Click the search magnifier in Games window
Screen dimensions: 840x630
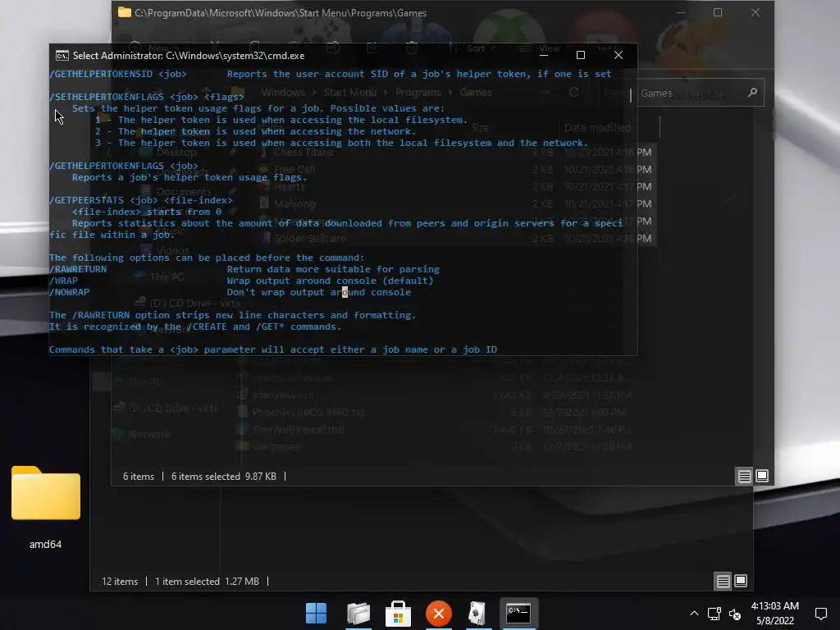tap(752, 93)
